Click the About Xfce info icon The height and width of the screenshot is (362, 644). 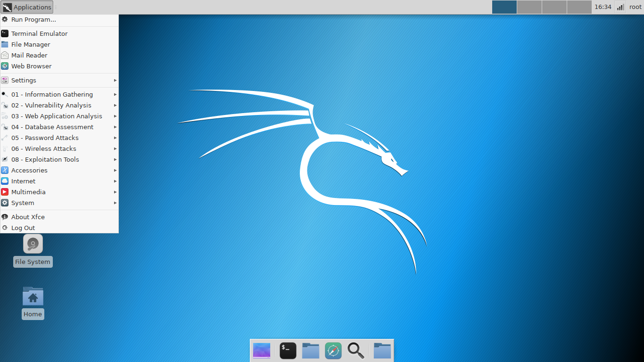tap(5, 217)
